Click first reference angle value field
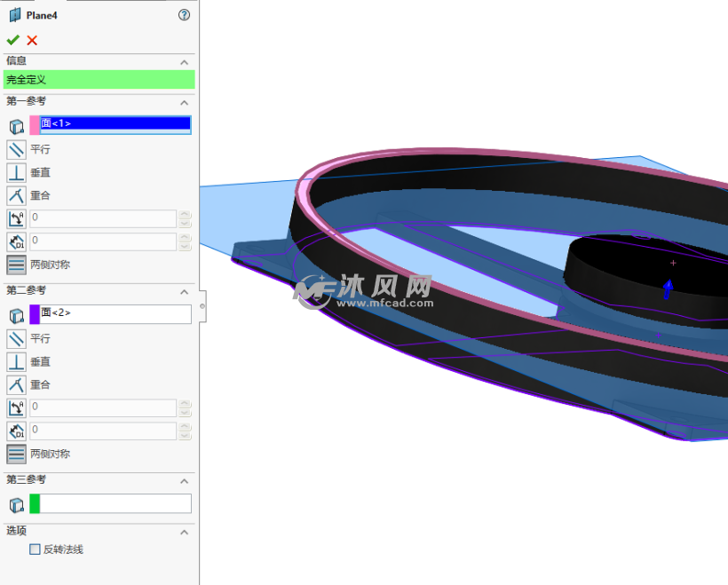Viewport: 728px width, 585px height. tap(103, 218)
